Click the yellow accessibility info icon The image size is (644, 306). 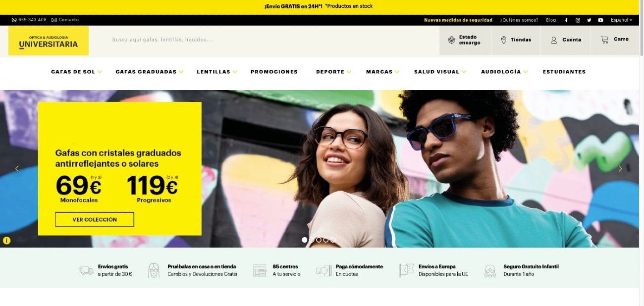point(6,241)
